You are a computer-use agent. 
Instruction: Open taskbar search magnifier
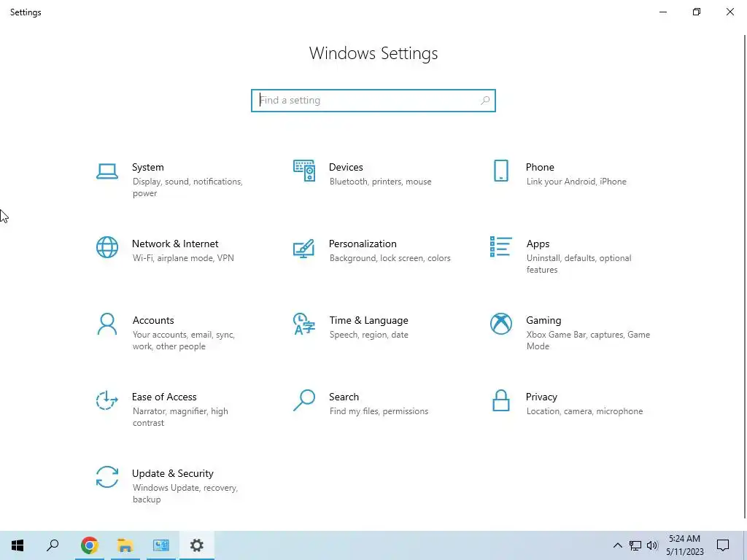[53, 545]
